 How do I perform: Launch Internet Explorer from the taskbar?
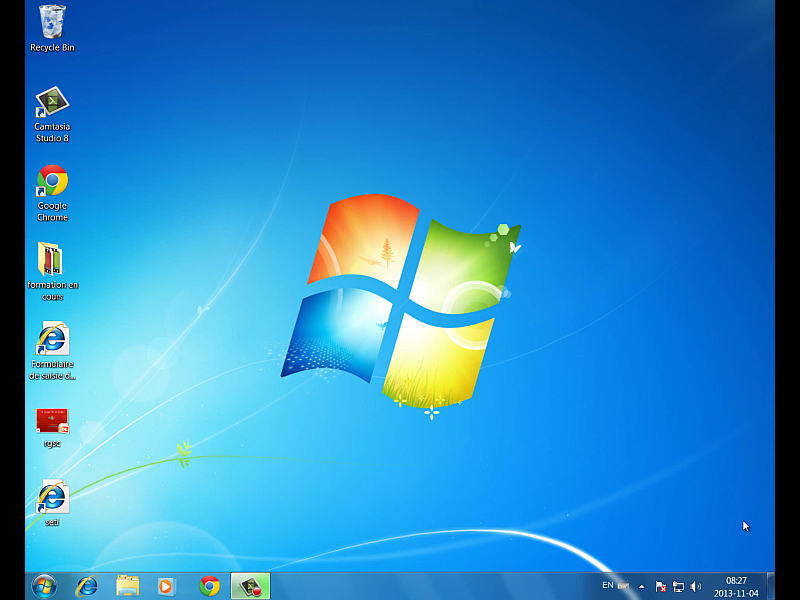click(x=87, y=586)
